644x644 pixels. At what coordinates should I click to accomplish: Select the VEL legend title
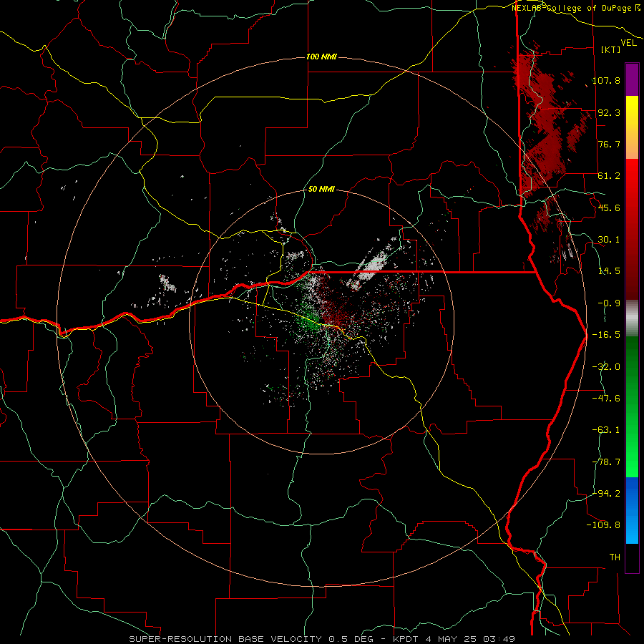628,43
